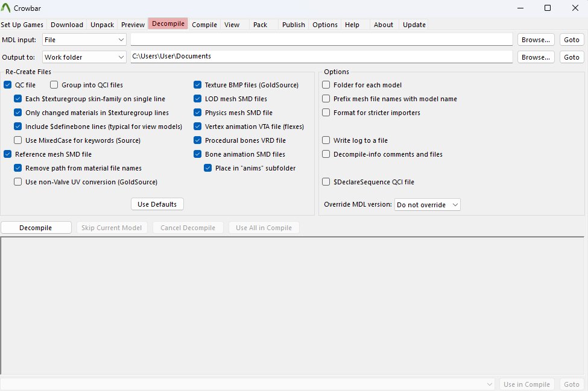Click Goto beside the Output to path
This screenshot has height=391, width=588.
pos(571,57)
